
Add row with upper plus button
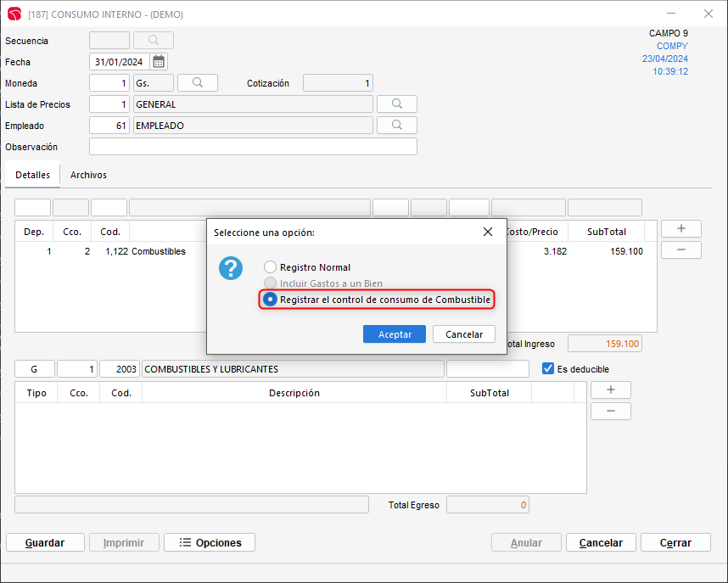click(x=680, y=229)
